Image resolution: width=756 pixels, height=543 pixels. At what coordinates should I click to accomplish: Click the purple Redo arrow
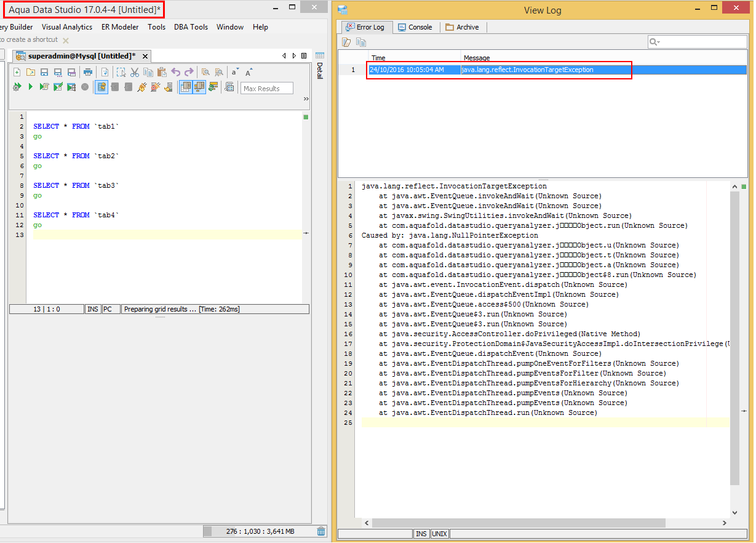coord(189,72)
